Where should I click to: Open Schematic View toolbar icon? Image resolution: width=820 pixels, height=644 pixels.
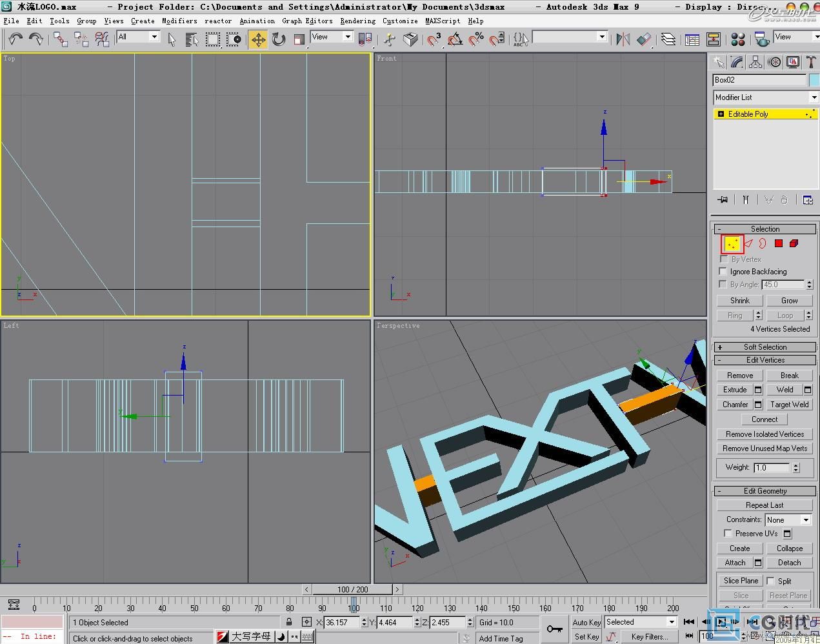click(x=714, y=39)
